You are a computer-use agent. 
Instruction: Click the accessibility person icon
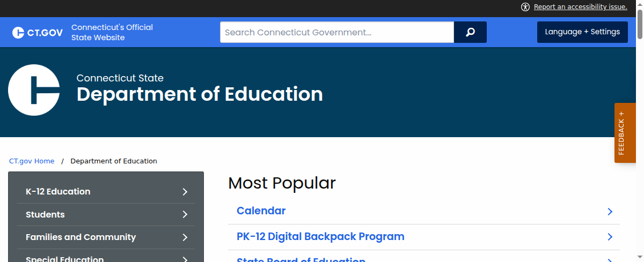coord(525,7)
